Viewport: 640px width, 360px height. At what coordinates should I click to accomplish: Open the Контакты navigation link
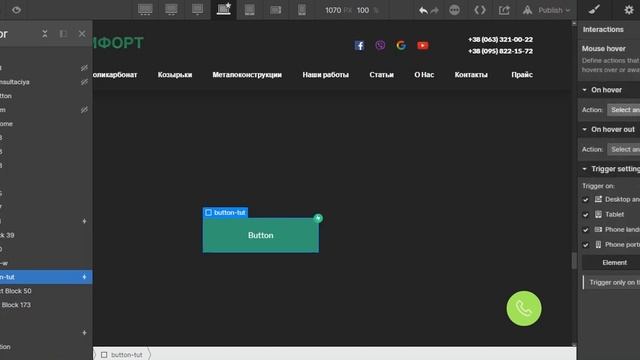coord(471,75)
